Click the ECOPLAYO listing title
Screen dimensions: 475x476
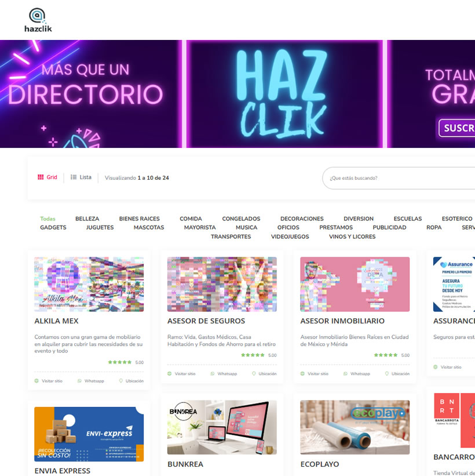coord(319,464)
